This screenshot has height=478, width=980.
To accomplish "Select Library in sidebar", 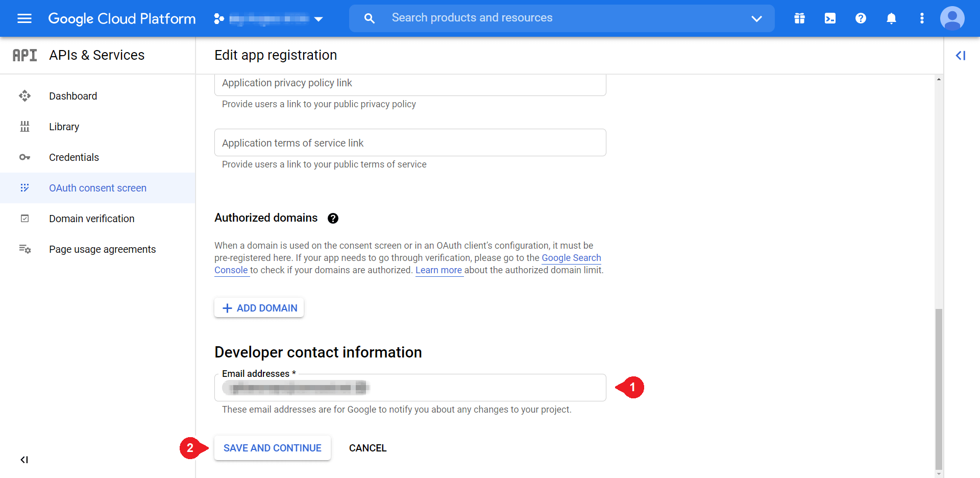I will pyautogui.click(x=64, y=127).
